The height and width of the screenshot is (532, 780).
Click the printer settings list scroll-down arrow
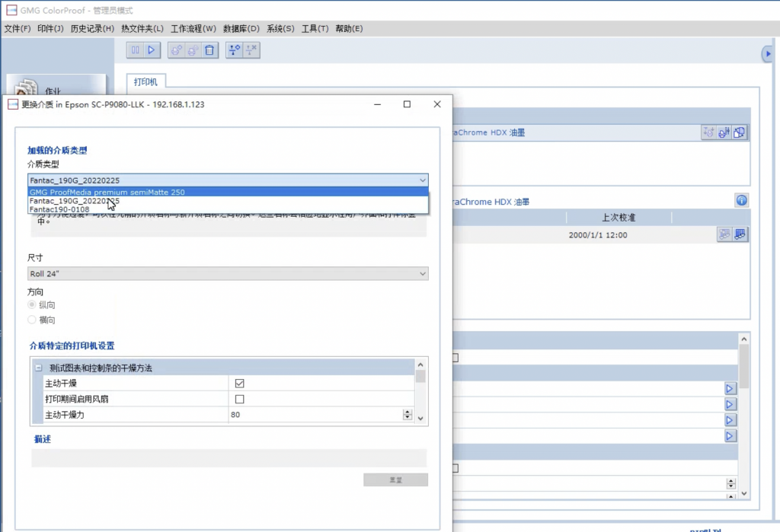pyautogui.click(x=420, y=418)
